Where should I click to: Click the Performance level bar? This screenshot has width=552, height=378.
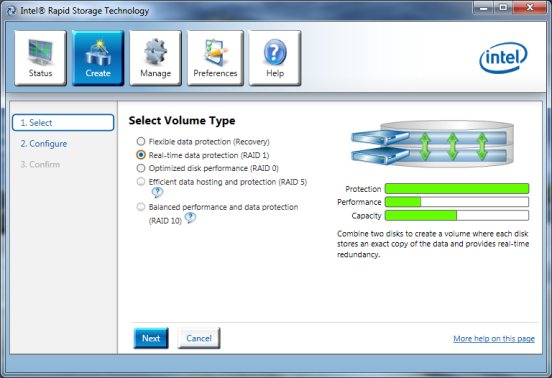pyautogui.click(x=457, y=202)
